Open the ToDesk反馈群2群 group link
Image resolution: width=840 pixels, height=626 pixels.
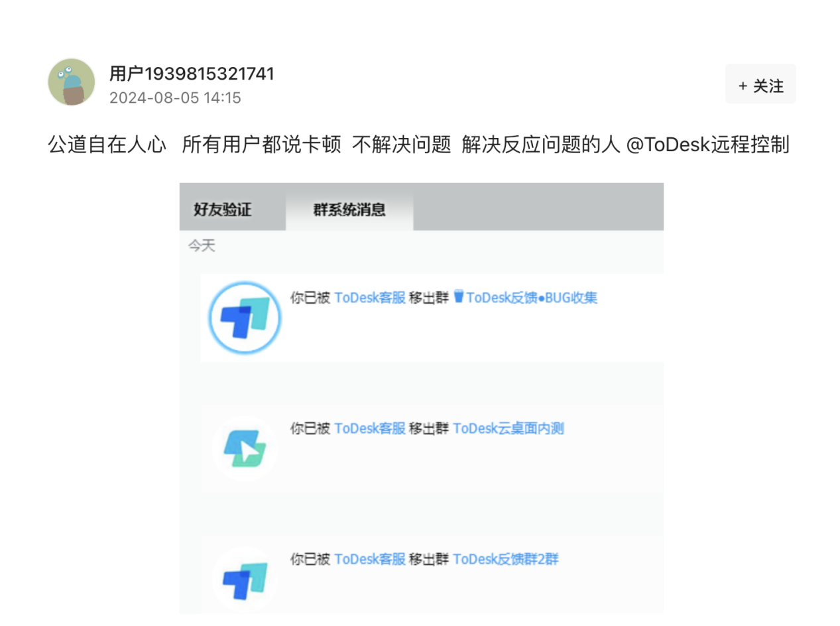click(506, 559)
